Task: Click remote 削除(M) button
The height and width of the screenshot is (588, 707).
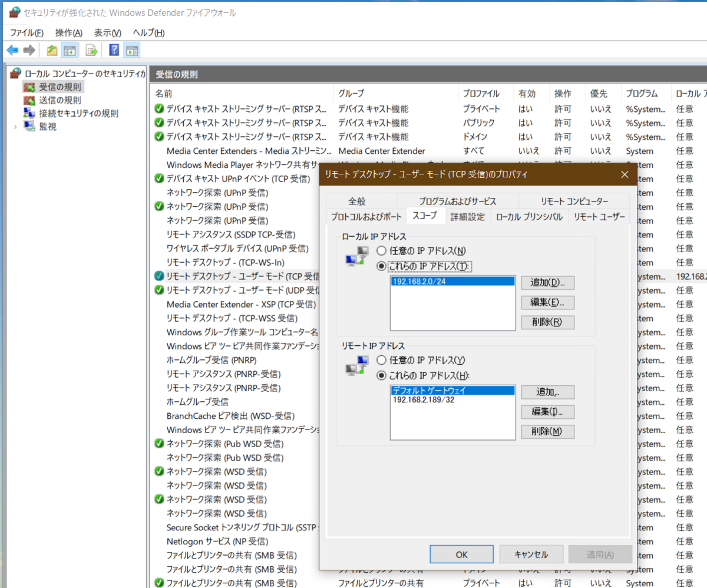Action: (548, 432)
